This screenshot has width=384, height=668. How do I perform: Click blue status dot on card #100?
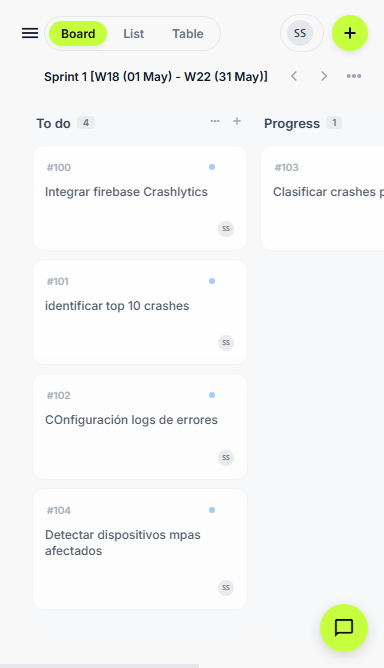pos(212,167)
